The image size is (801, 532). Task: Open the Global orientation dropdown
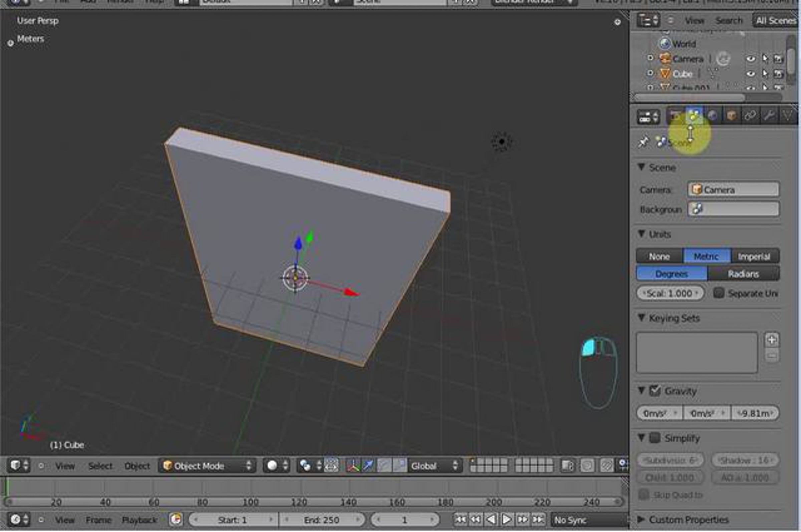click(434, 466)
